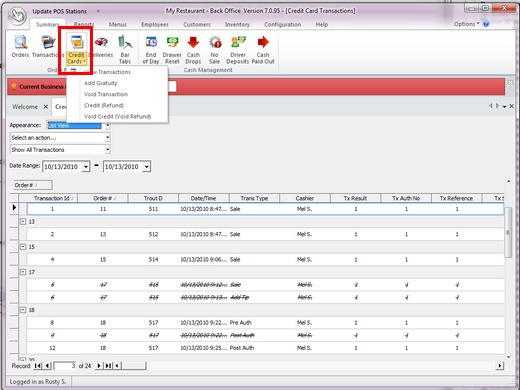Select transaction 12 Post Auth row
The image size is (520, 390).
pos(265,348)
